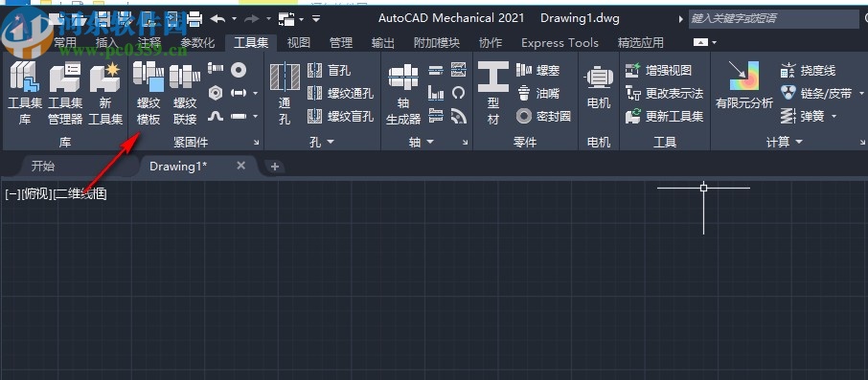Insert a 盲孔 blind hole
Viewport: 868px width, 380px height.
(330, 70)
